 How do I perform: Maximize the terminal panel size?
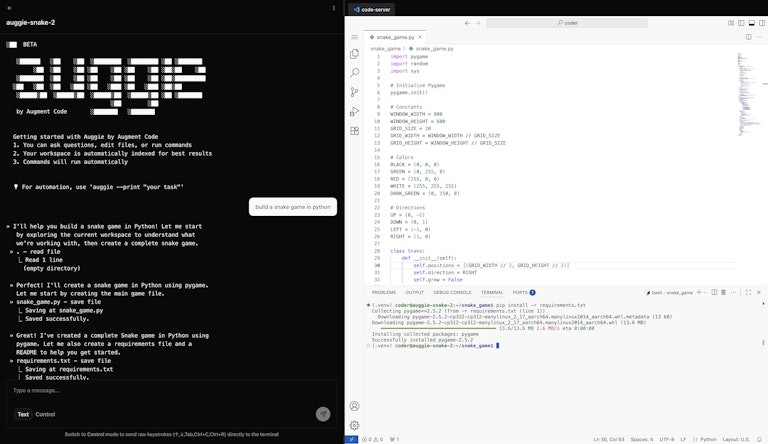point(748,293)
